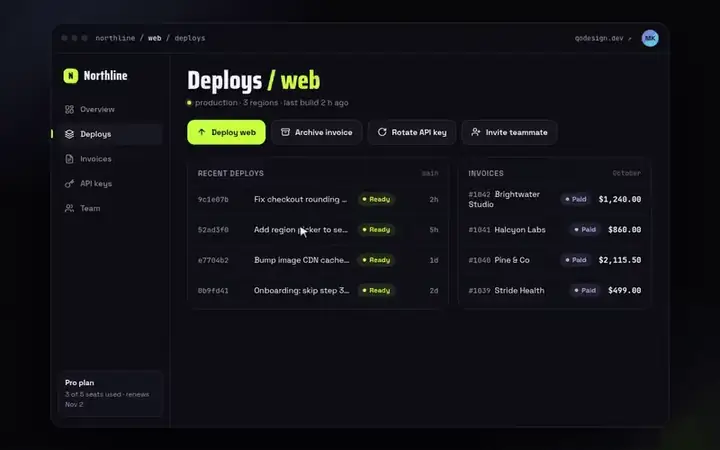
Task: Click the 'main' branch label
Action: coord(430,174)
